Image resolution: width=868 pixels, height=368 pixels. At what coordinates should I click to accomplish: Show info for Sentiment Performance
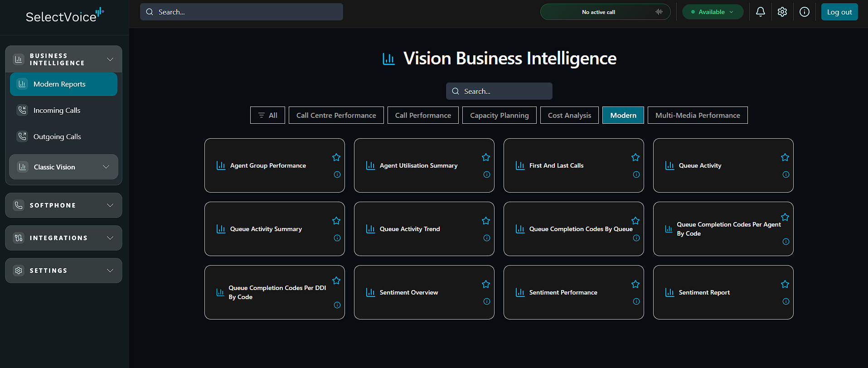[x=636, y=301]
